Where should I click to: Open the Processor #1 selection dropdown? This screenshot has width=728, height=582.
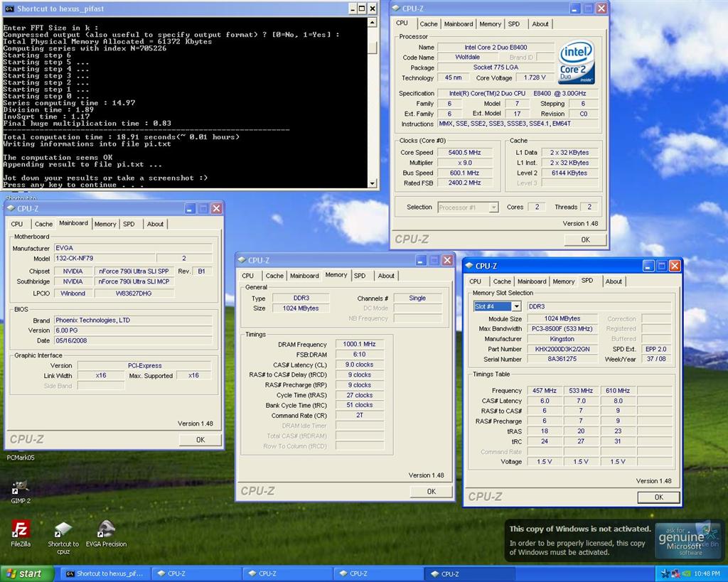[494, 208]
